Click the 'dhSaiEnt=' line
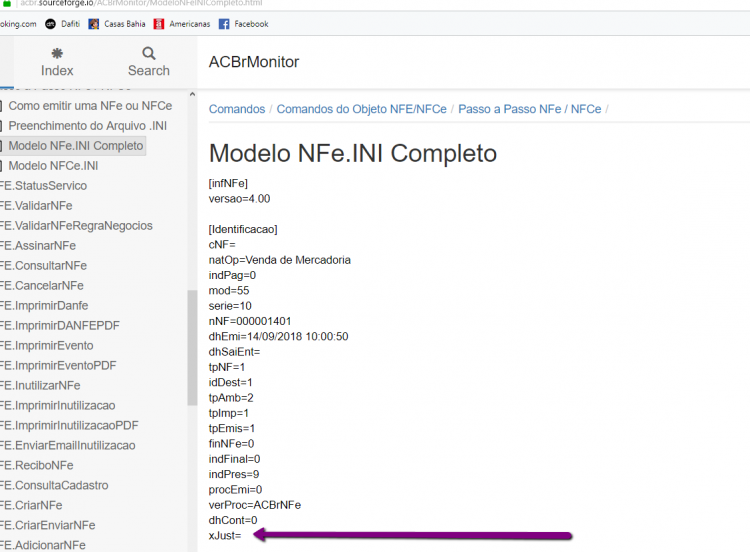Image resolution: width=750 pixels, height=552 pixels. (x=234, y=352)
